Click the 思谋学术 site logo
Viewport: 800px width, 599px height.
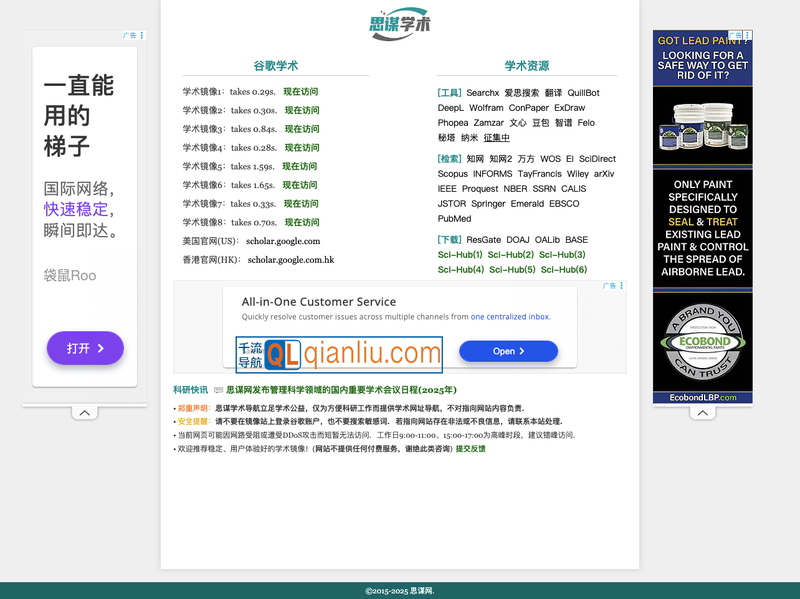pyautogui.click(x=400, y=24)
